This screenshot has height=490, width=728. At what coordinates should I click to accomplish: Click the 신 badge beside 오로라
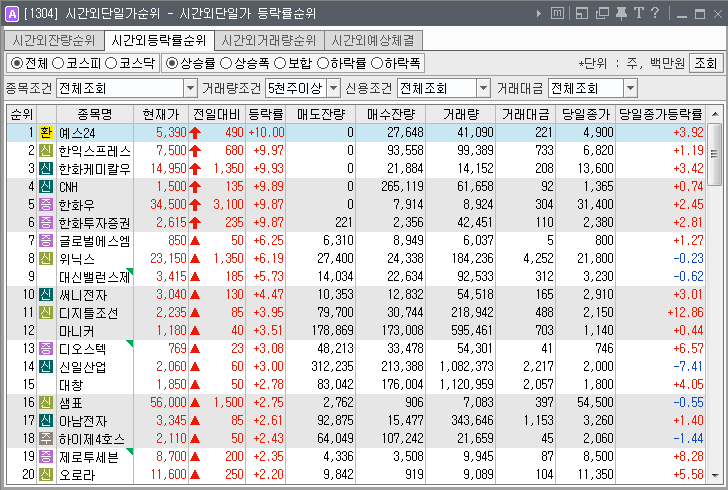click(46, 475)
